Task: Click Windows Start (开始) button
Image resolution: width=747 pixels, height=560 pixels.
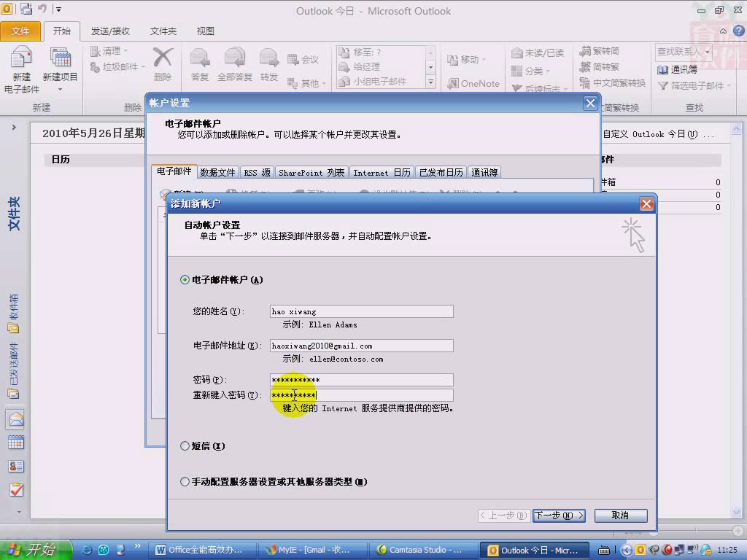Action: tap(36, 550)
